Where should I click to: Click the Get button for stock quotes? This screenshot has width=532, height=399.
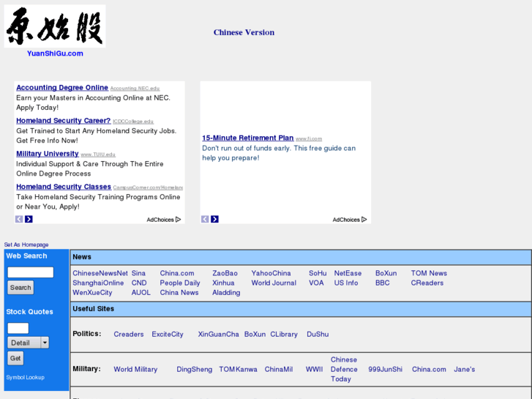point(15,358)
